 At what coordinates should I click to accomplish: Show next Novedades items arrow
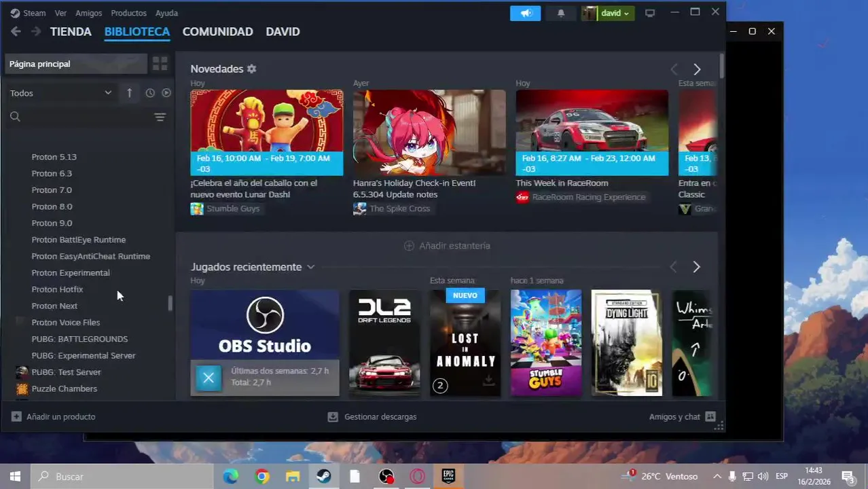[697, 69]
